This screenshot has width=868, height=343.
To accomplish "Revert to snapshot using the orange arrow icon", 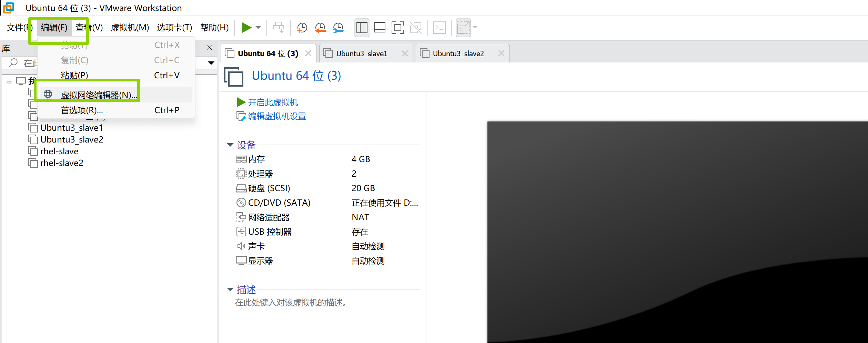I will pos(320,28).
